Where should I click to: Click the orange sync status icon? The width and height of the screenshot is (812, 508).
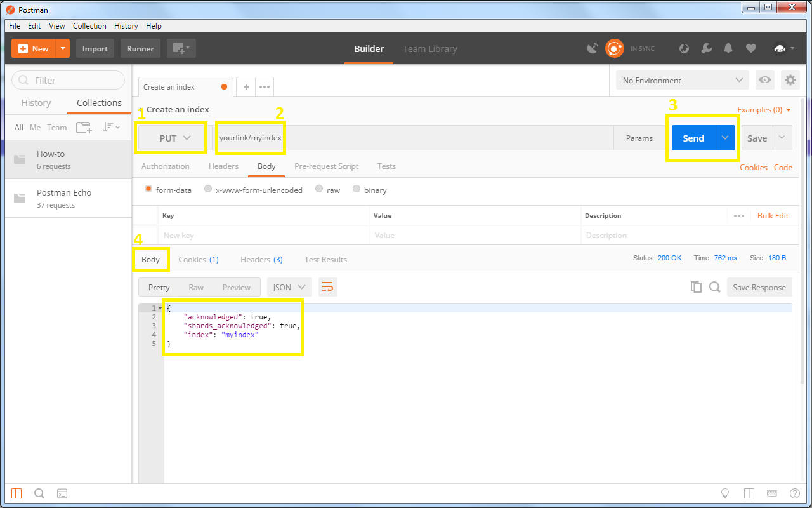[x=614, y=48]
